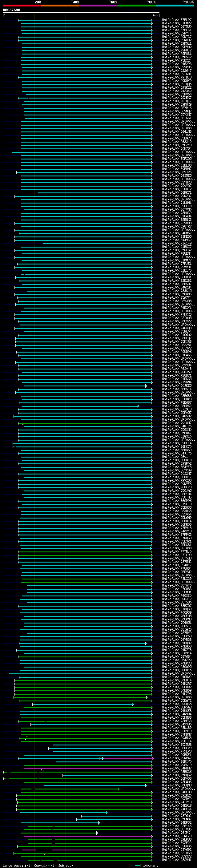Select the UniRef100_Q641N3 label
197x868 pixels.
pyautogui.click(x=177, y=132)
